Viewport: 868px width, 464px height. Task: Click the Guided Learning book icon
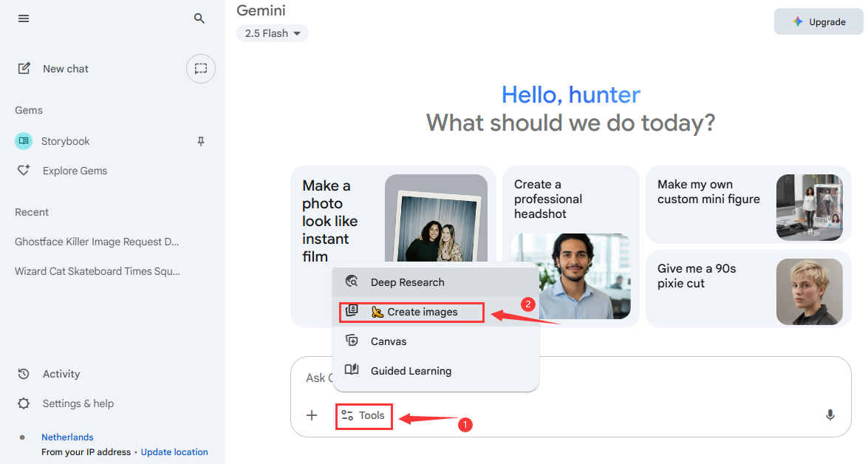tap(352, 370)
